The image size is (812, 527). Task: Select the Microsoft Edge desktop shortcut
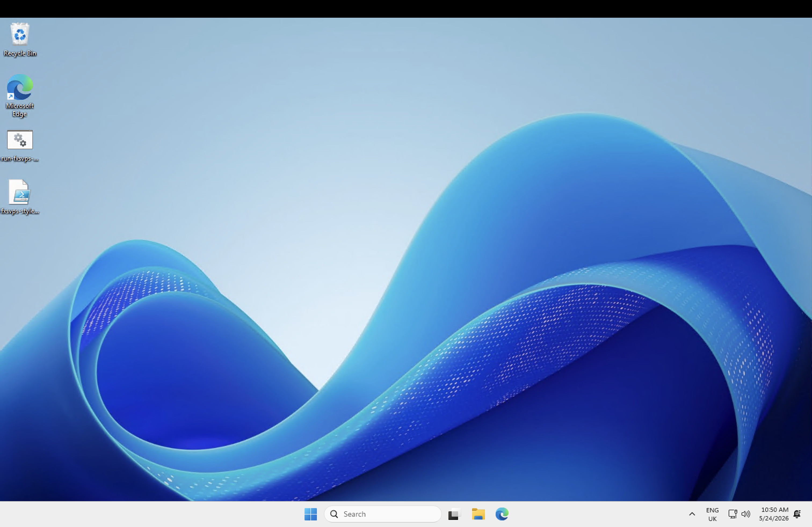[x=20, y=96]
